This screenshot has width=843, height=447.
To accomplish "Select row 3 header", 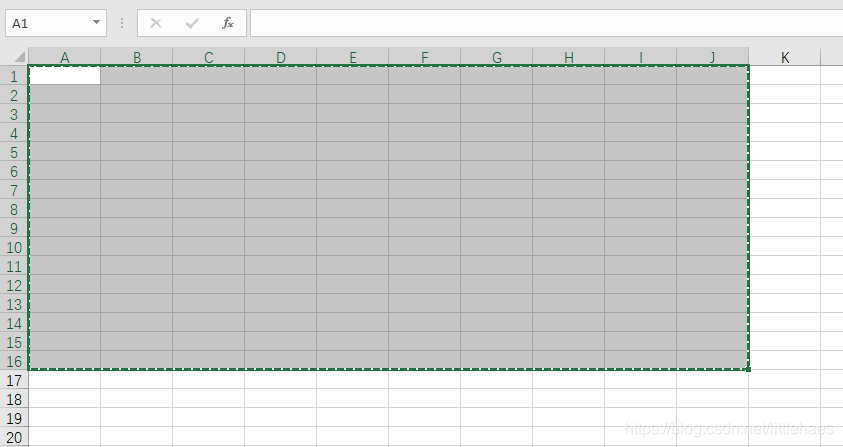I will click(x=14, y=114).
